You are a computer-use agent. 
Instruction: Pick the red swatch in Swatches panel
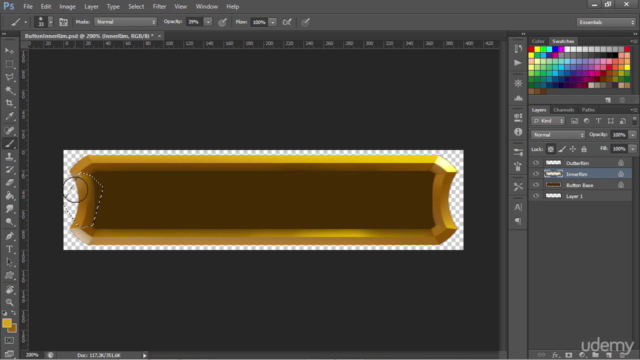531,49
